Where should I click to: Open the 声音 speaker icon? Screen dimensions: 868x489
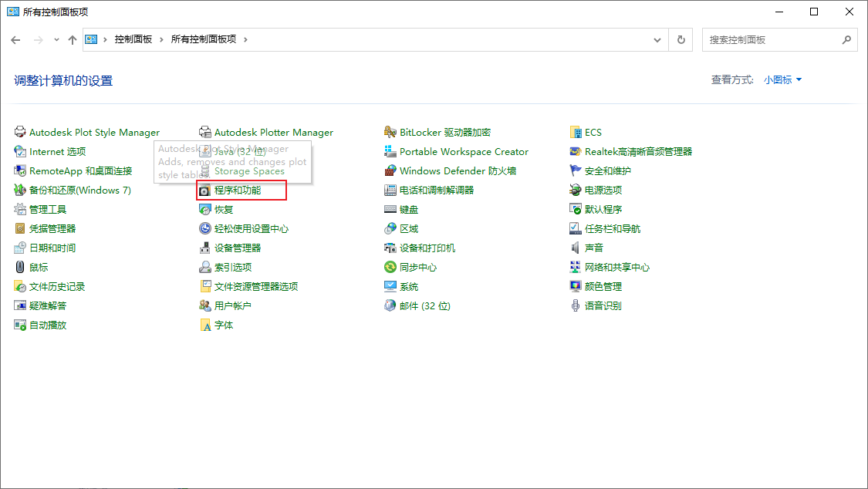pyautogui.click(x=575, y=248)
